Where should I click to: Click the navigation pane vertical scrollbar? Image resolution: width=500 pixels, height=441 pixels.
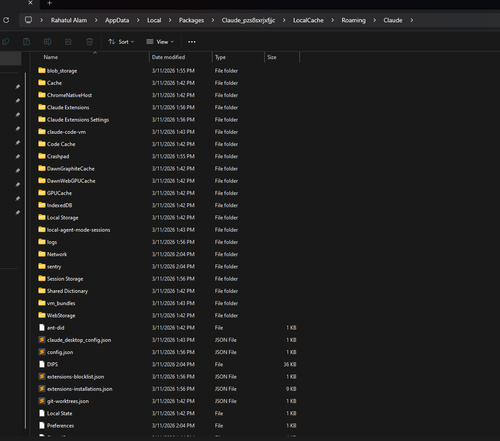coord(25,250)
